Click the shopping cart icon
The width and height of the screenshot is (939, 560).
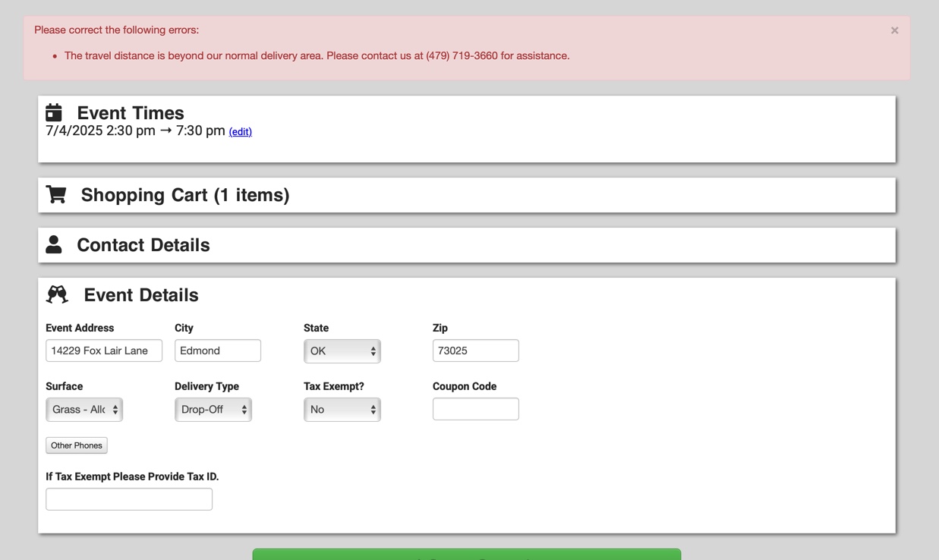tap(56, 195)
